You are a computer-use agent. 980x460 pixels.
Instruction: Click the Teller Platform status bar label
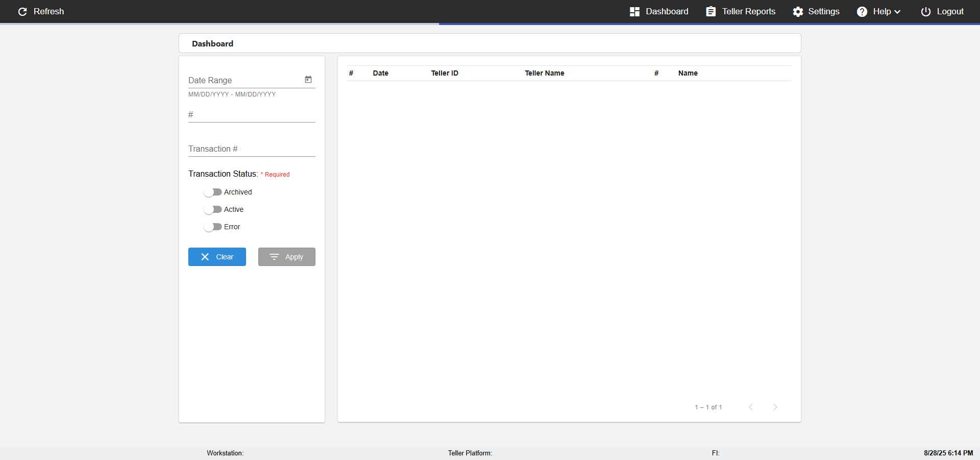(x=470, y=453)
